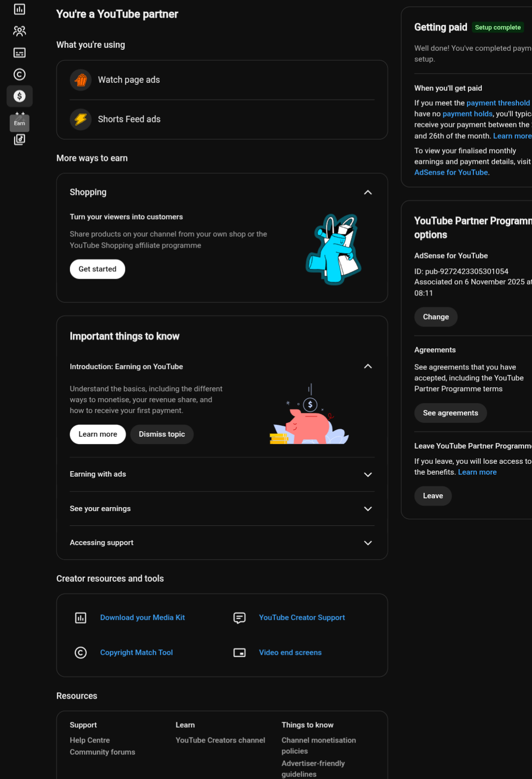Click the Shorts Feed ads lightning icon

(x=81, y=119)
